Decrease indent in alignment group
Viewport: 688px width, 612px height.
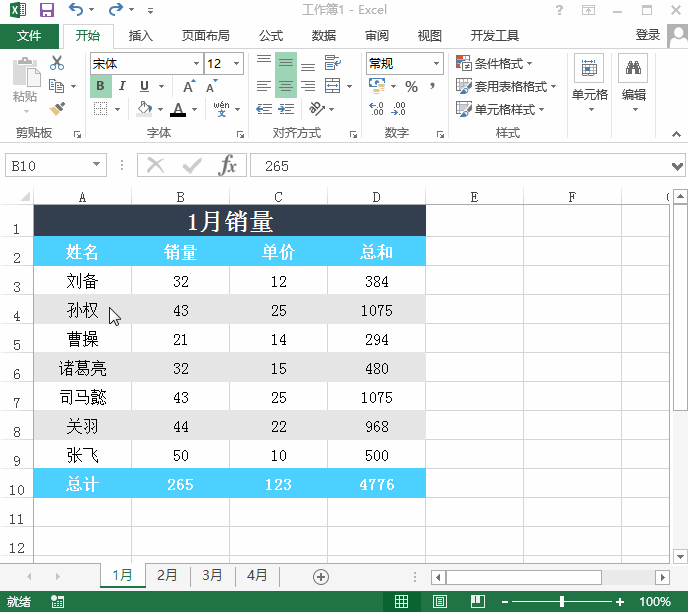click(264, 109)
